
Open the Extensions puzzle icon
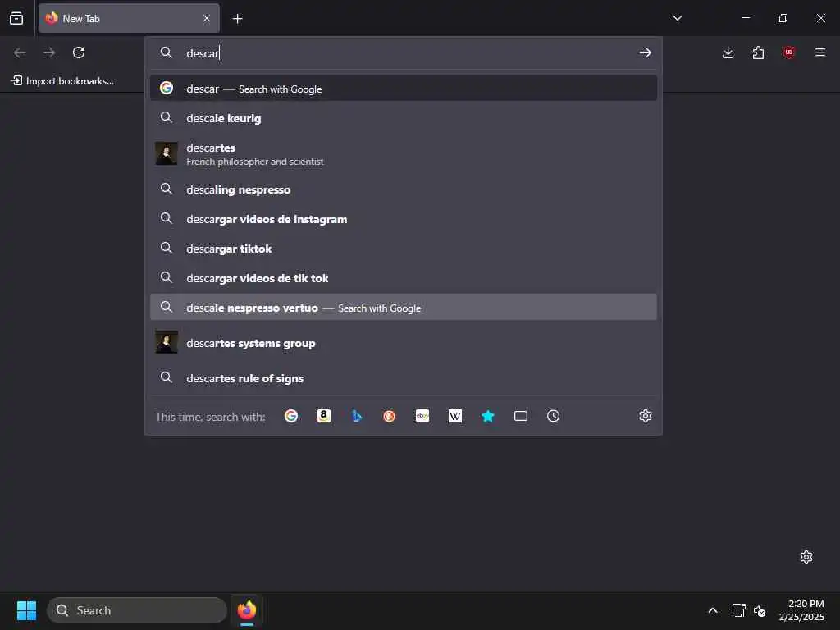(x=758, y=52)
